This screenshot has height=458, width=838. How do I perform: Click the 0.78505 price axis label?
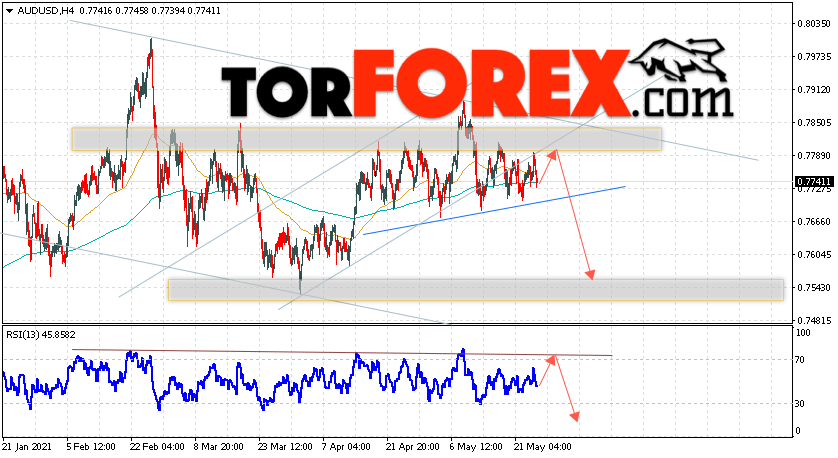pyautogui.click(x=814, y=122)
